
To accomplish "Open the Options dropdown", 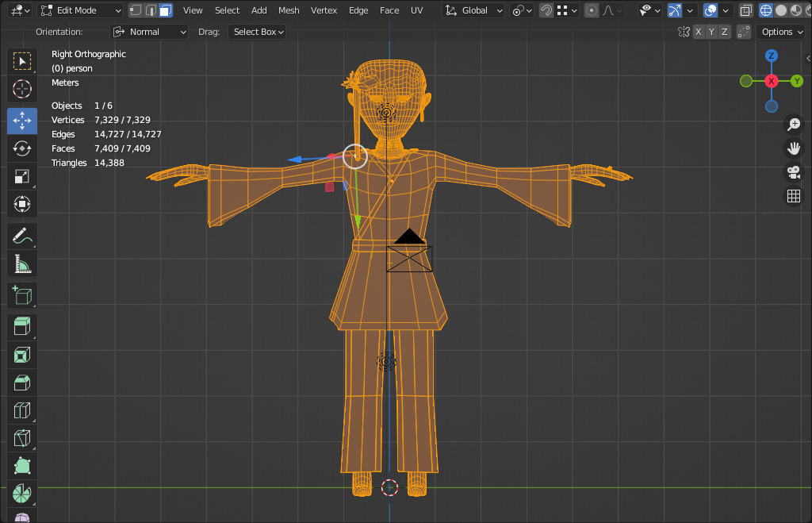I will [x=781, y=32].
